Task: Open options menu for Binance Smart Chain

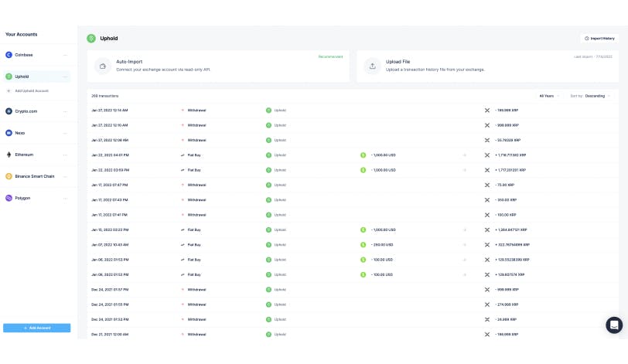Action: [x=65, y=176]
